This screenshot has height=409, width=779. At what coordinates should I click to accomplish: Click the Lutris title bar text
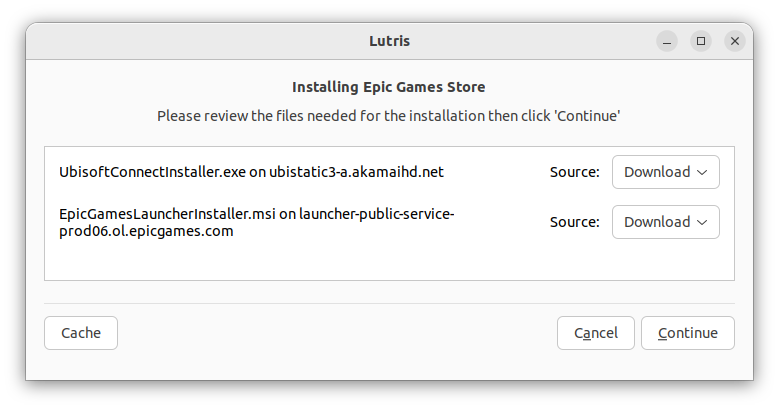click(390, 41)
